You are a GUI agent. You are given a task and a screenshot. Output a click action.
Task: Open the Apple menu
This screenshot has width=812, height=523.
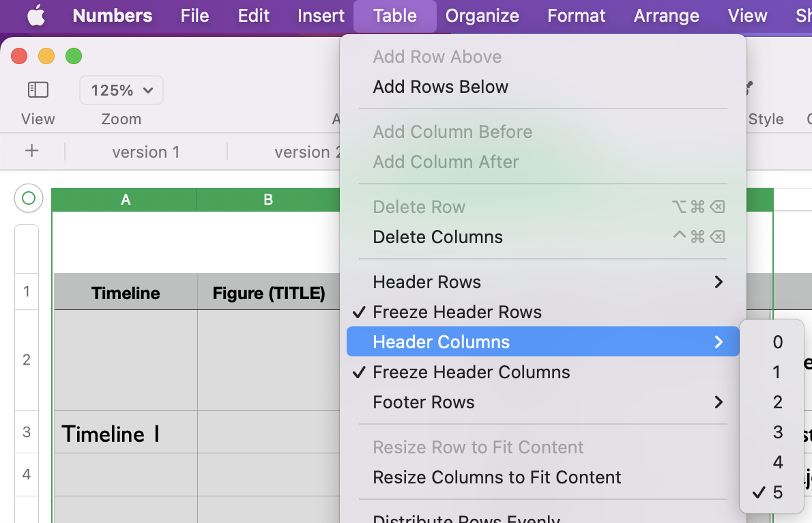[35, 16]
